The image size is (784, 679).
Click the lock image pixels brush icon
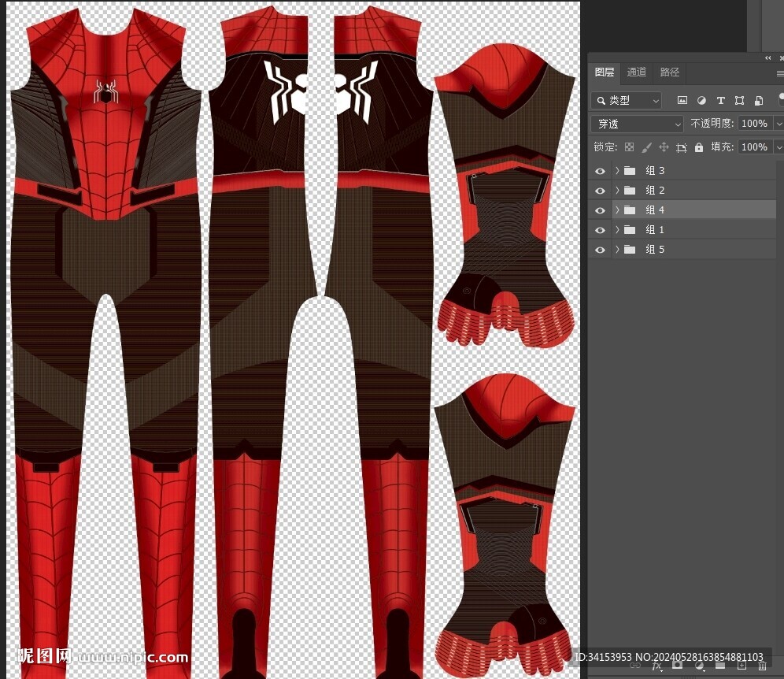coord(646,147)
